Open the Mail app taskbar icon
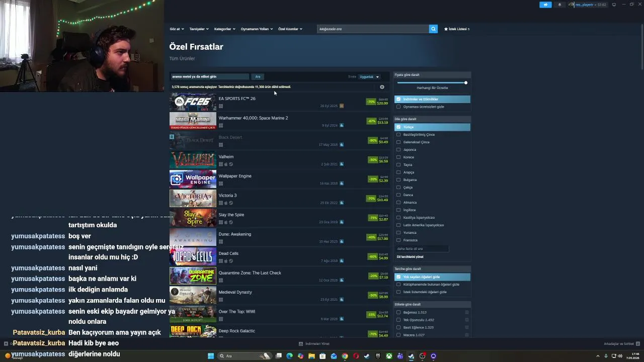The width and height of the screenshot is (644, 362). coord(334,356)
